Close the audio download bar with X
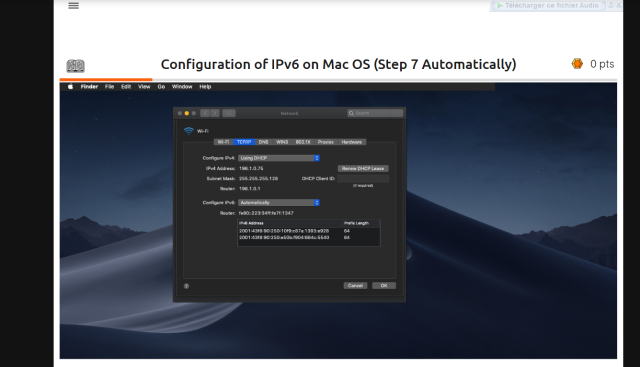Image resolution: width=640 pixels, height=367 pixels. [618, 5]
